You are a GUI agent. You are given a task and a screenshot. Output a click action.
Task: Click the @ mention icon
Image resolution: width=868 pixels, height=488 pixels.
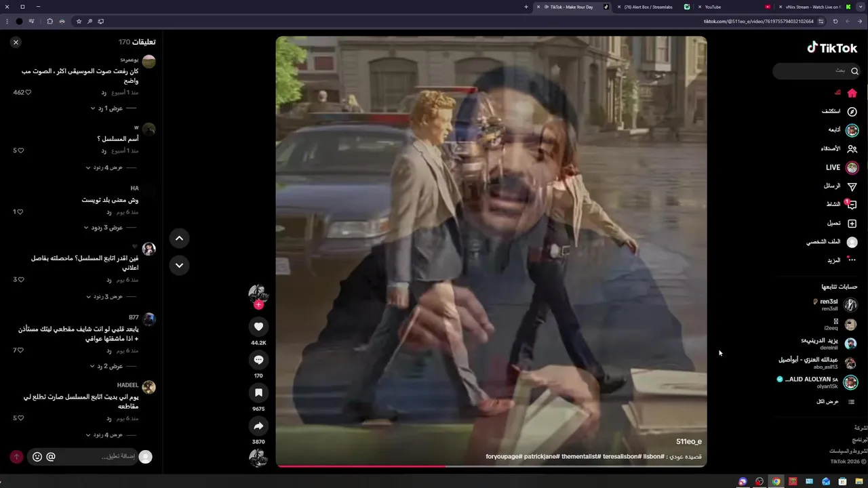[51, 457]
